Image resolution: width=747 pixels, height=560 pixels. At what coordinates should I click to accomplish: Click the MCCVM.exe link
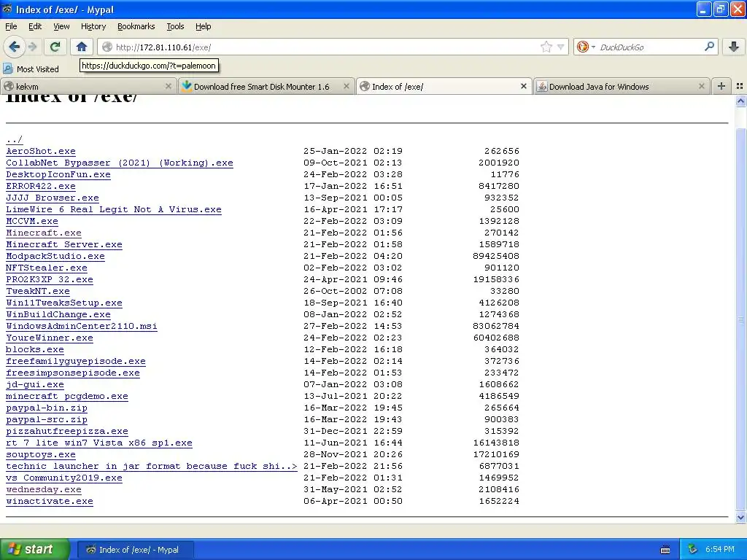pos(32,221)
